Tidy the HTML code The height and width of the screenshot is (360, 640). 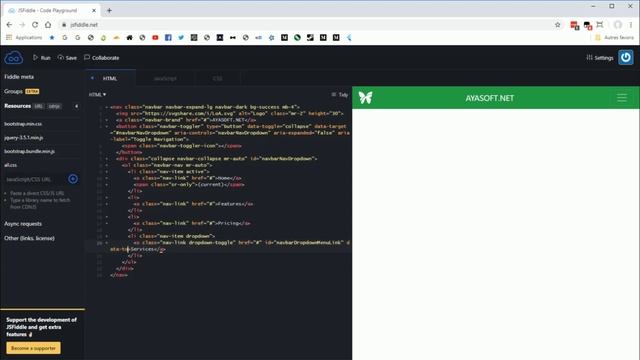(x=340, y=95)
